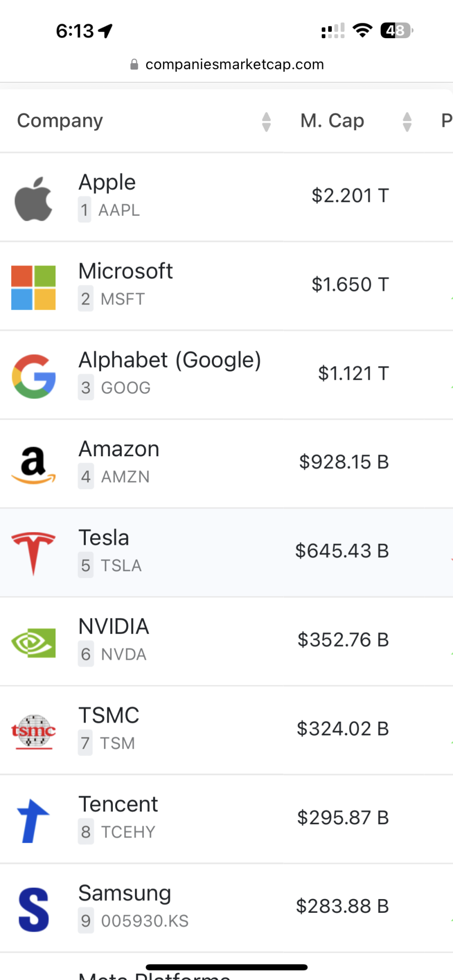Sort table by Company column arrows
This screenshot has height=980, width=453.
tap(266, 122)
